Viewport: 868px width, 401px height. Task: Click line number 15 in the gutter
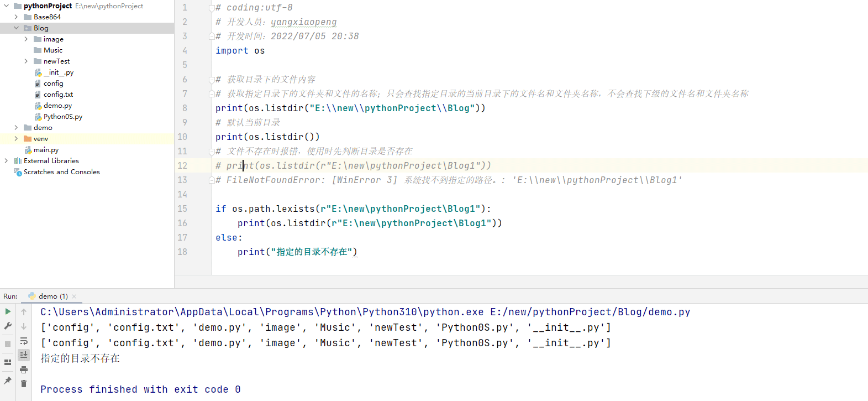pos(182,209)
